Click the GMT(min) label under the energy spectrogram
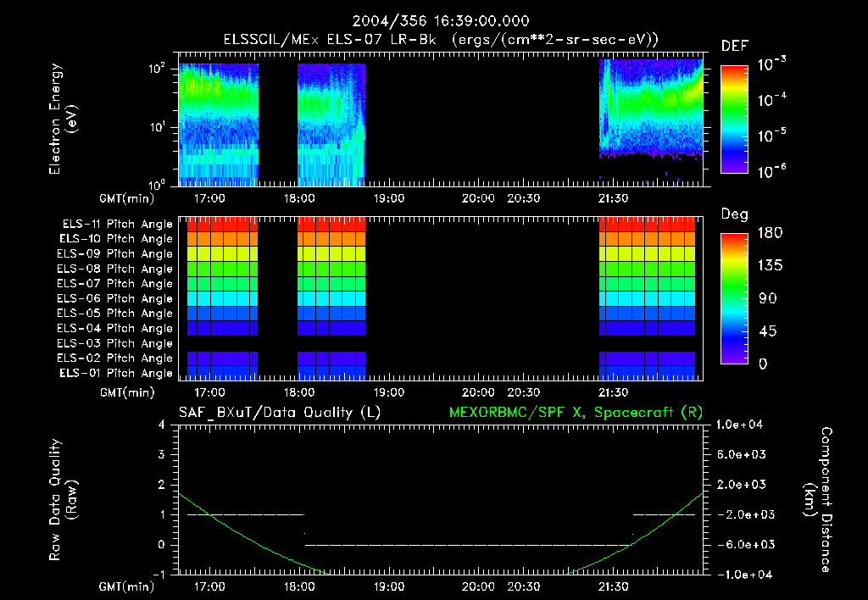The height and width of the screenshot is (600, 868). [x=127, y=198]
